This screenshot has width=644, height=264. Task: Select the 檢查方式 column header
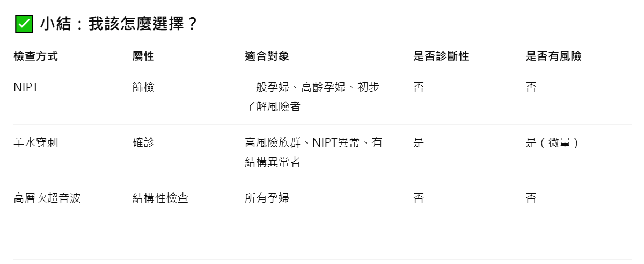[35, 56]
